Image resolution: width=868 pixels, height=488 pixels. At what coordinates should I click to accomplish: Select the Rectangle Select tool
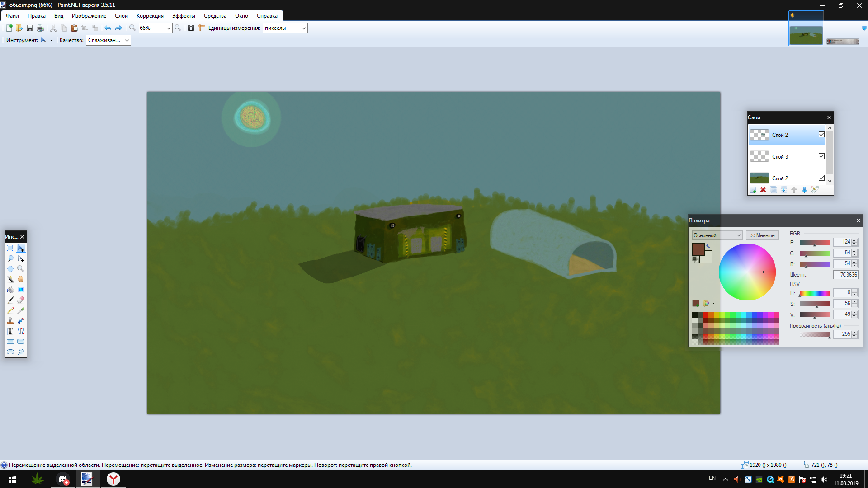10,249
